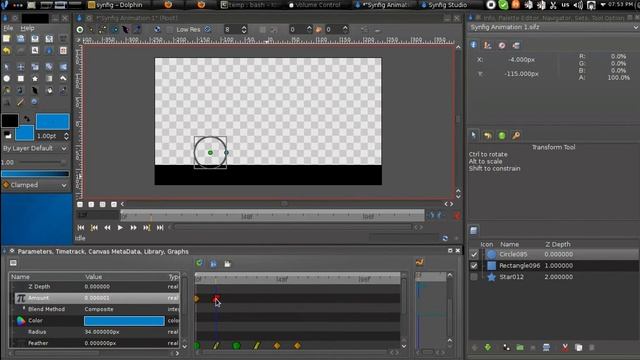Select the Amount parameter row

pyautogui.click(x=97, y=298)
